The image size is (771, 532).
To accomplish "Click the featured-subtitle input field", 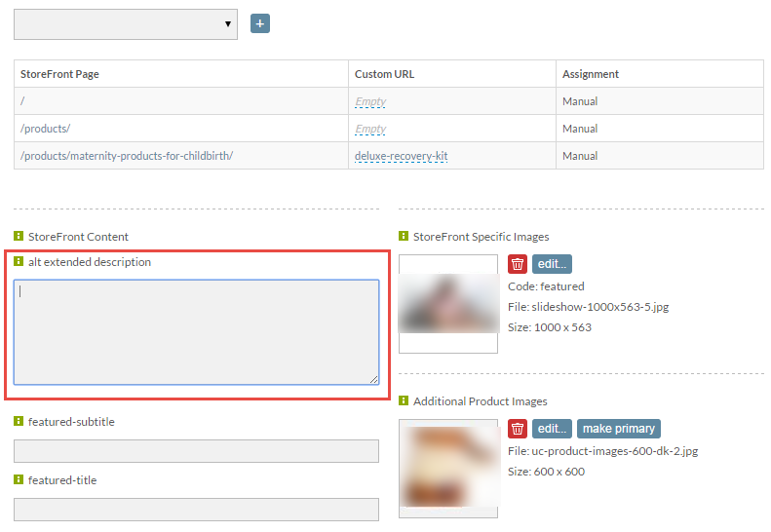I will (196, 451).
